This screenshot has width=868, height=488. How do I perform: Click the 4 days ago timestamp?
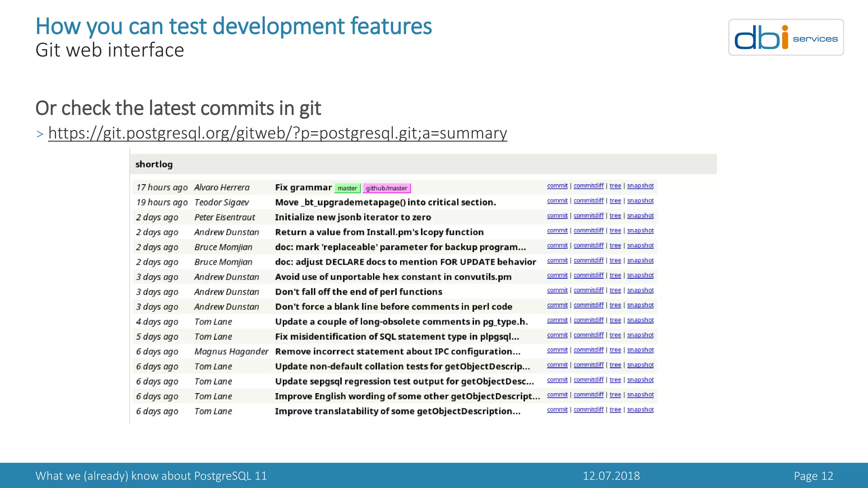tap(157, 322)
